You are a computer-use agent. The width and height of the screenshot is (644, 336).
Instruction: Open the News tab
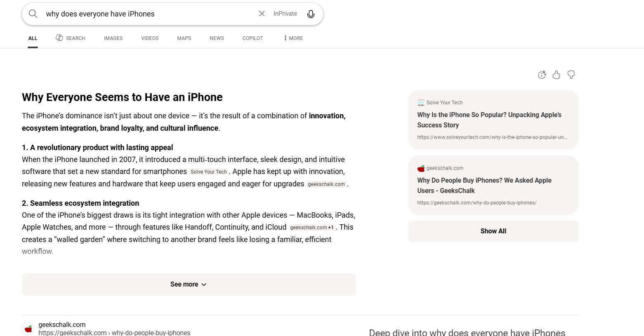point(217,38)
